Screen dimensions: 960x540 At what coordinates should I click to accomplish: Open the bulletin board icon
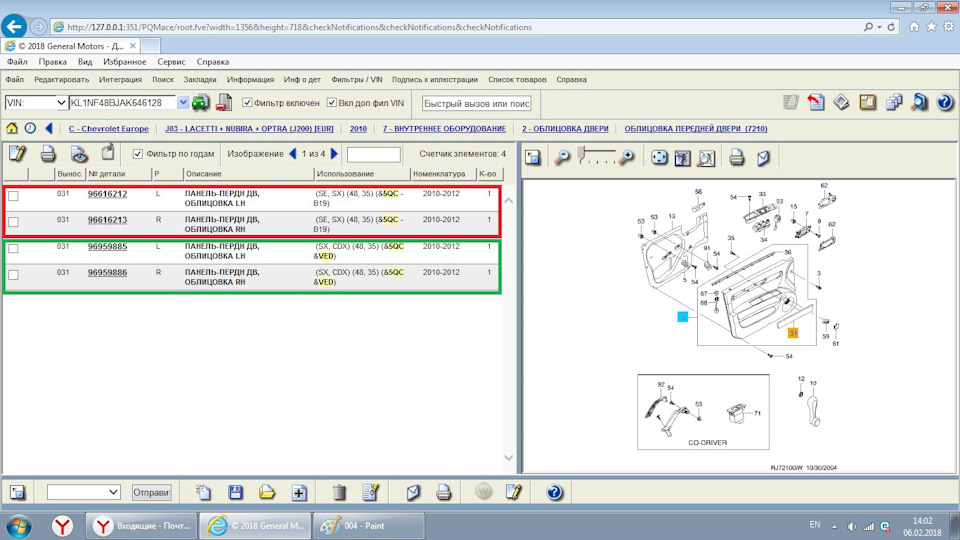pyautogui.click(x=868, y=102)
